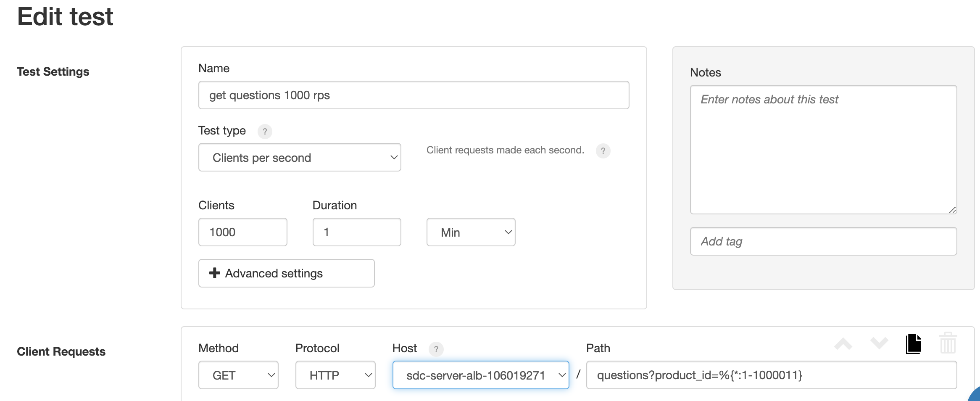This screenshot has width=980, height=401.
Task: Open the Method GET dropdown
Action: tap(238, 375)
